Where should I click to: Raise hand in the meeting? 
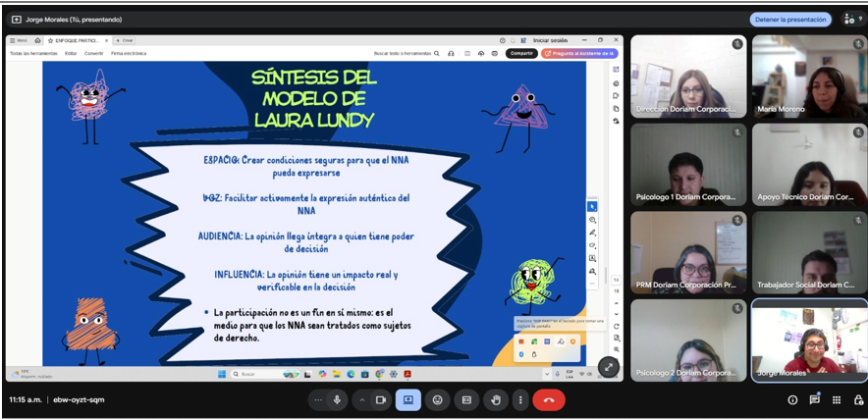click(496, 399)
